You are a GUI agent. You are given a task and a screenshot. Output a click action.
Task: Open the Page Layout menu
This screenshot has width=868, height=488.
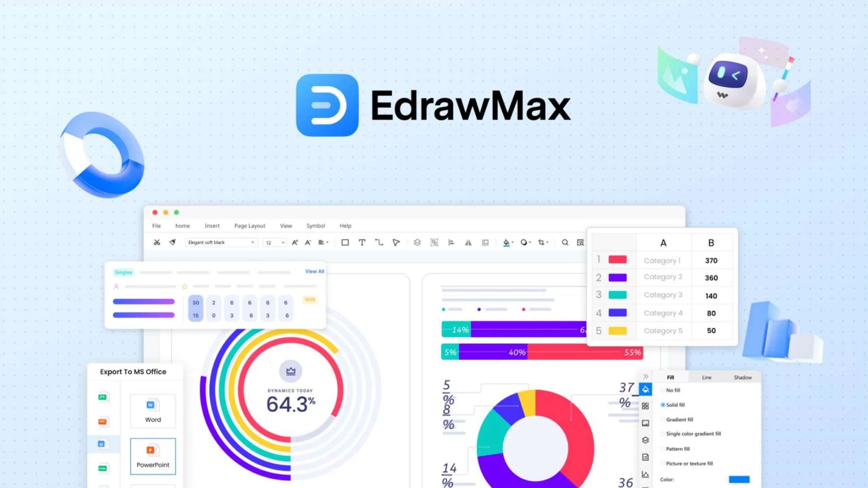249,225
